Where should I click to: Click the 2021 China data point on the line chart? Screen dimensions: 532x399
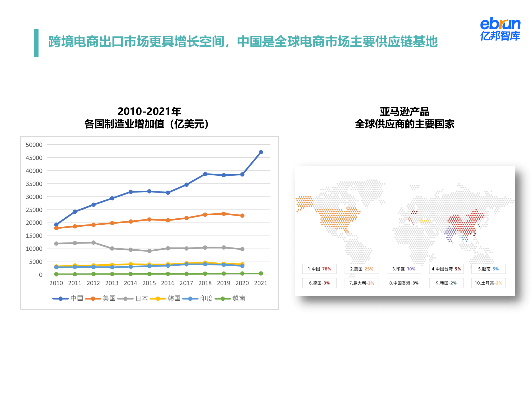[261, 152]
